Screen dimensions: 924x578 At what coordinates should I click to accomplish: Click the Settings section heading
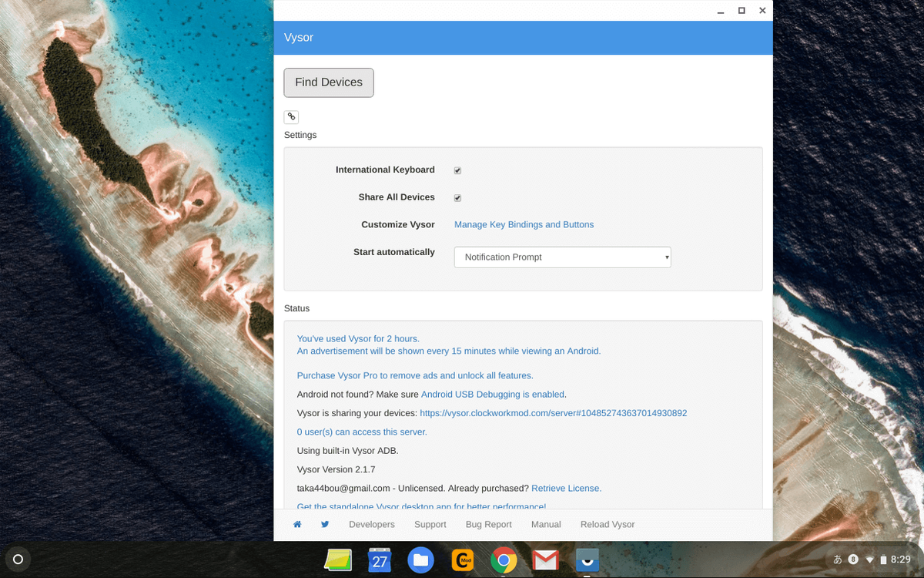[x=300, y=135]
